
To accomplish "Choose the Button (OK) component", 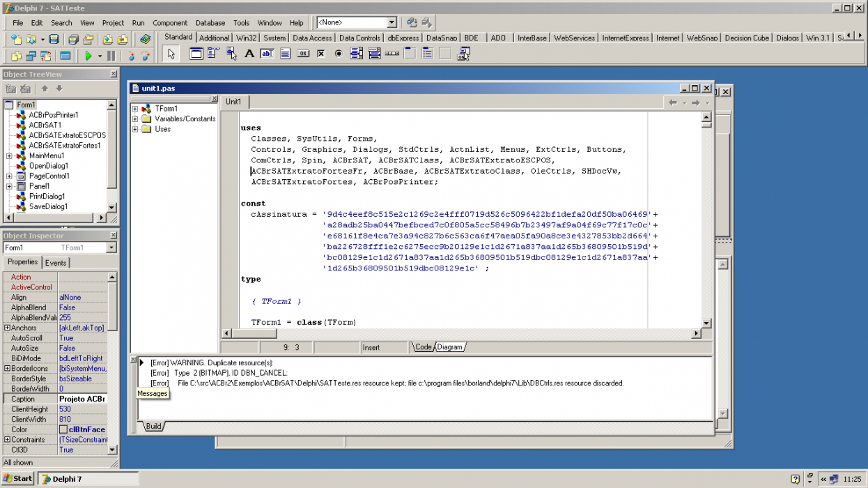I will 303,54.
